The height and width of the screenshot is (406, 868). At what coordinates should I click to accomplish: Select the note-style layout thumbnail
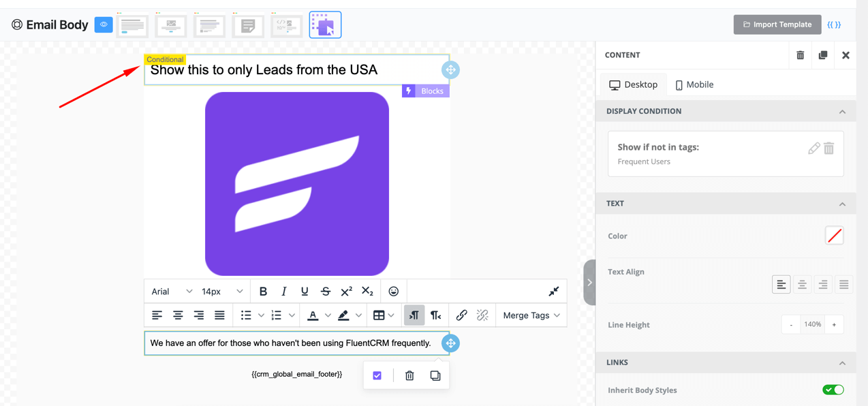pyautogui.click(x=248, y=25)
